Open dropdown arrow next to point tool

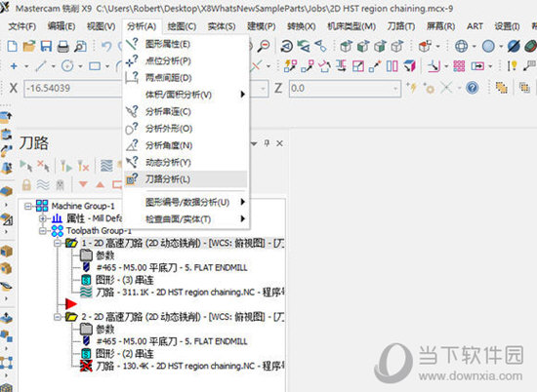(x=26, y=66)
